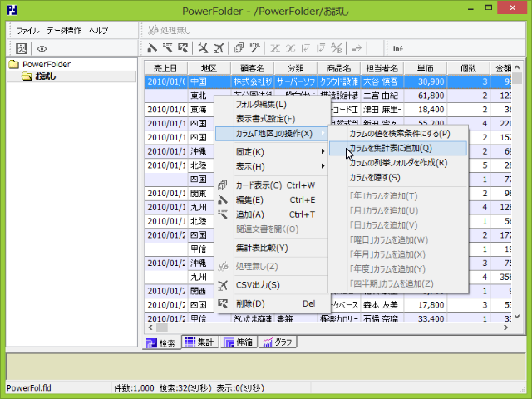Choose カード表示(C) in context menu
Viewport: 532px width, 399px height.
click(273, 185)
